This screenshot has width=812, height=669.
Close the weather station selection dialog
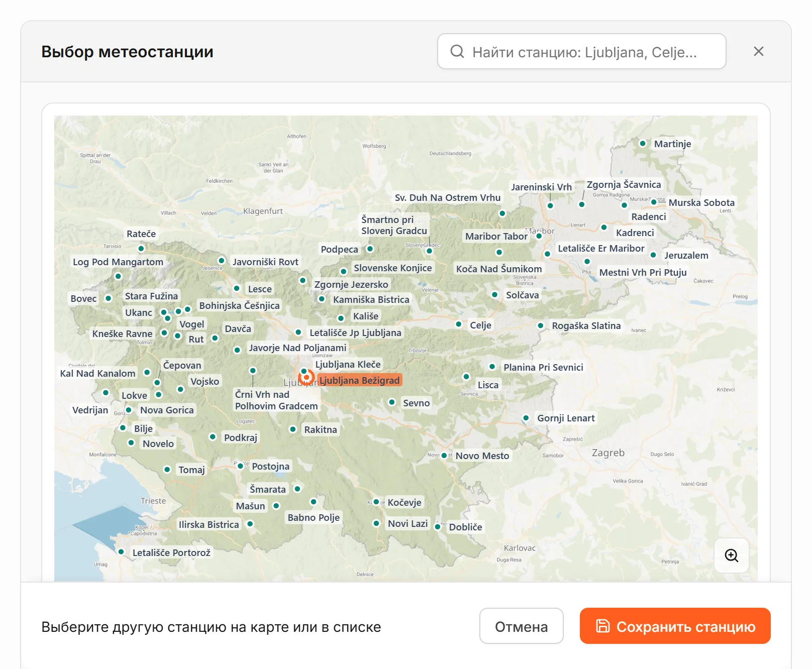759,51
